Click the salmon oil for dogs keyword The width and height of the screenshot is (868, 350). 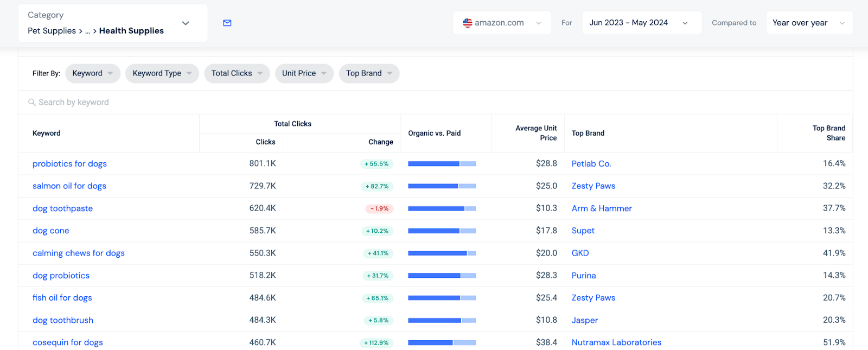click(69, 186)
